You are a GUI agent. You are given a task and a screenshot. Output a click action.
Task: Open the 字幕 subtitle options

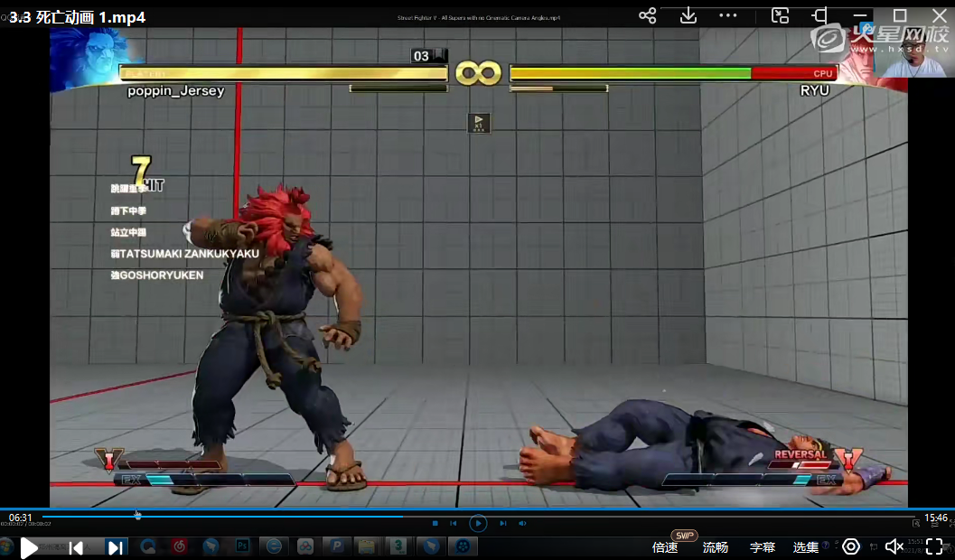[x=763, y=547]
